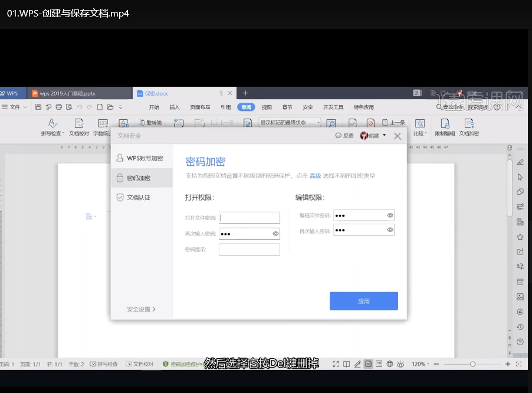
Task: Show password in 打开权限 confirm password field
Action: pos(275,234)
